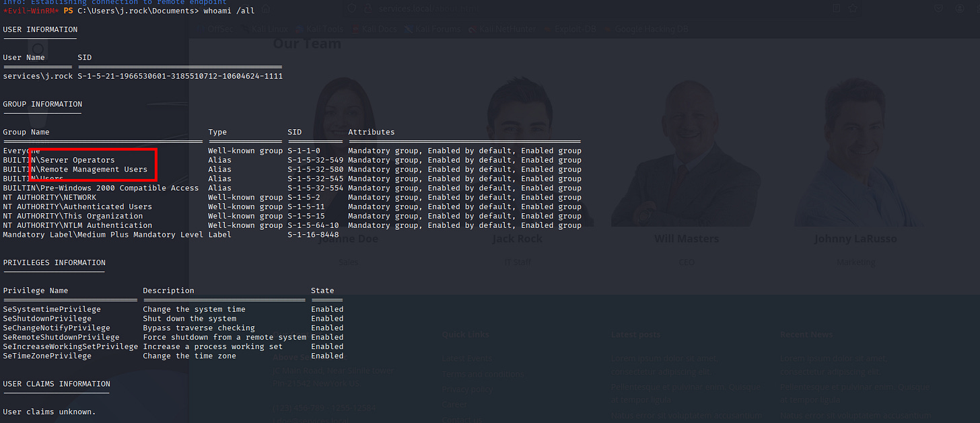Click the tracking protection shield icon
This screenshot has height=423, width=980.
tap(352, 9)
